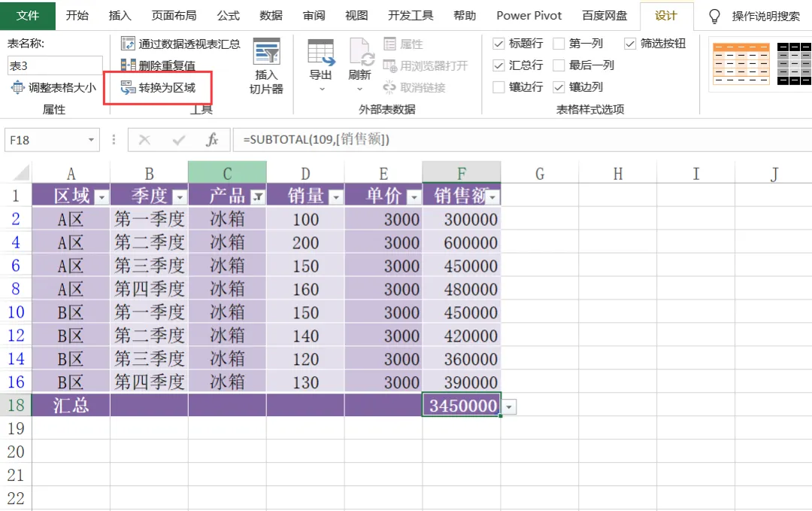Switch to the 页面布局 tab
Image resolution: width=812 pixels, height=511 pixels.
174,16
